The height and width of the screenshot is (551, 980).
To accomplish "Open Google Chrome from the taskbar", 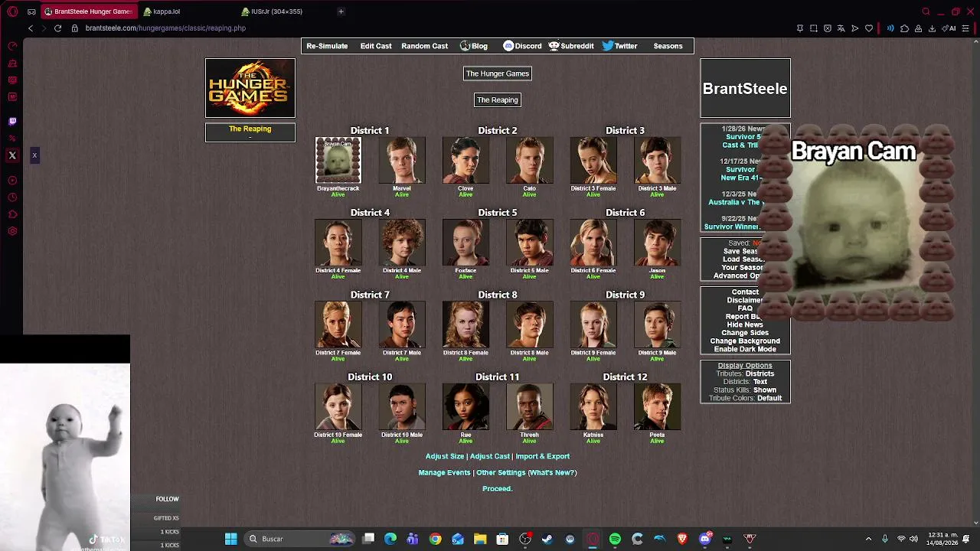I will (435, 539).
